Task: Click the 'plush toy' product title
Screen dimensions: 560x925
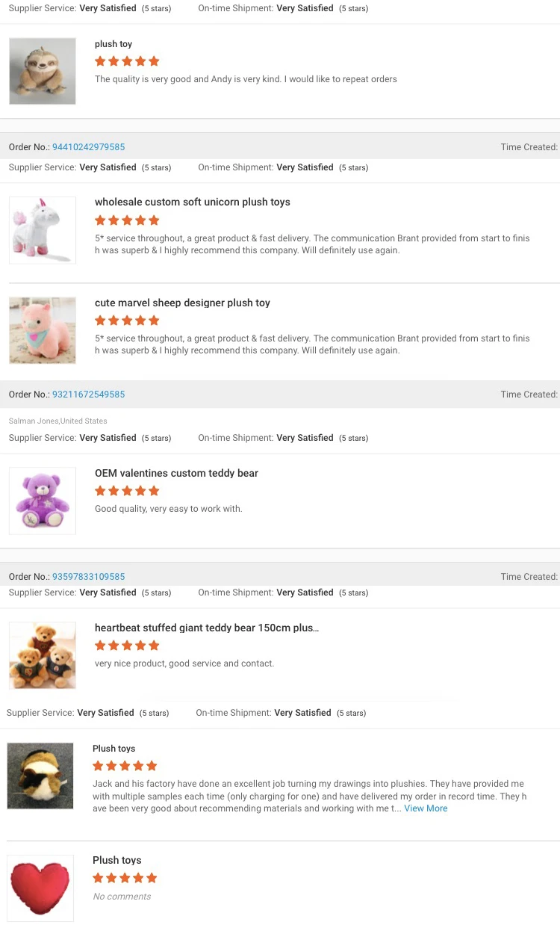Action: click(x=113, y=44)
